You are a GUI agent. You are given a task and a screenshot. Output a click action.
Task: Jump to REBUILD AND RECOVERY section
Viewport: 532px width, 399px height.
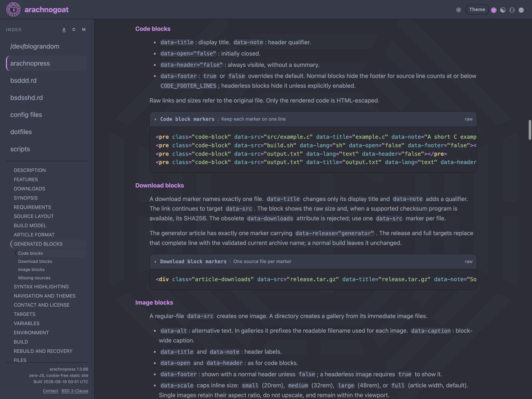[43, 351]
